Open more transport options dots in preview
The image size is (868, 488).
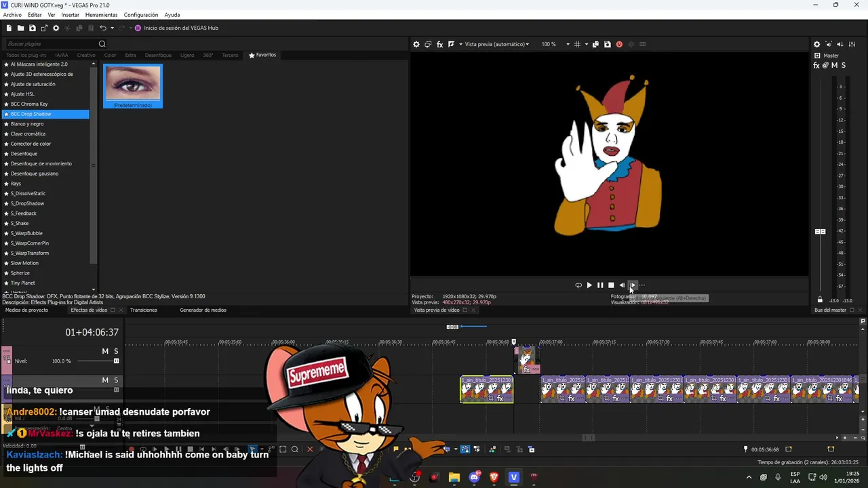point(642,285)
